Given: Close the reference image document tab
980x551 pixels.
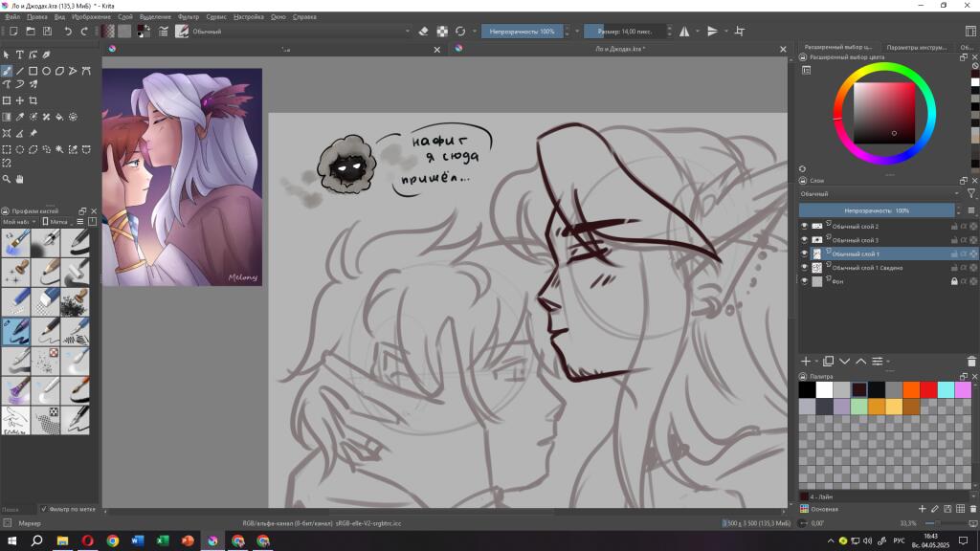Looking at the screenshot, I should pyautogui.click(x=436, y=50).
